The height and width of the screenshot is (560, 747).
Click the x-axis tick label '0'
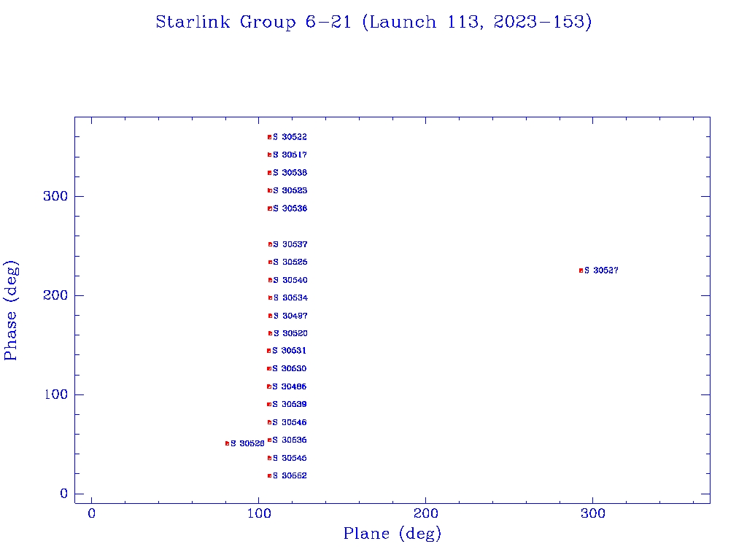91,513
